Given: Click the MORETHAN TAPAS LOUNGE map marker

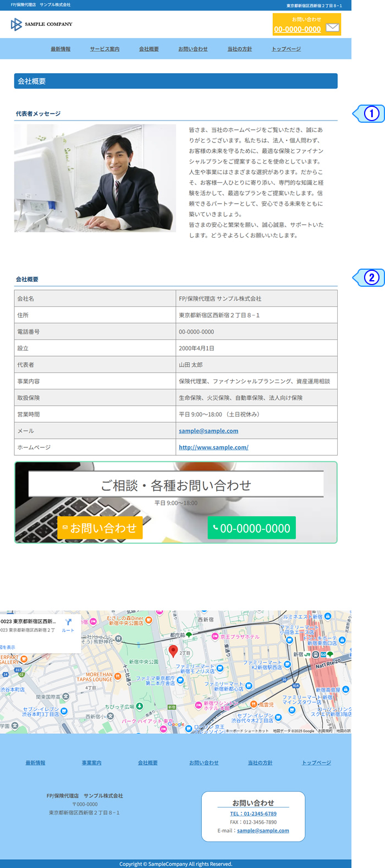Looking at the screenshot, I should pyautogui.click(x=117, y=676).
